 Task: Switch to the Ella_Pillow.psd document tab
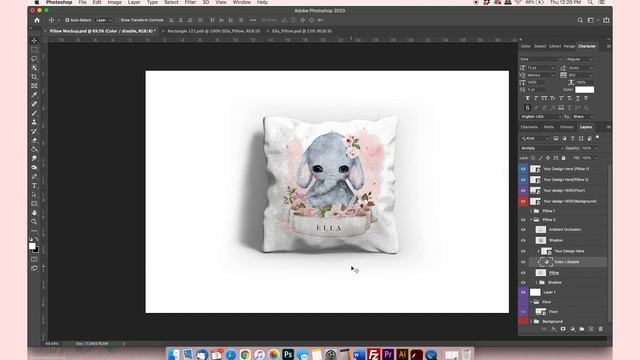point(302,31)
